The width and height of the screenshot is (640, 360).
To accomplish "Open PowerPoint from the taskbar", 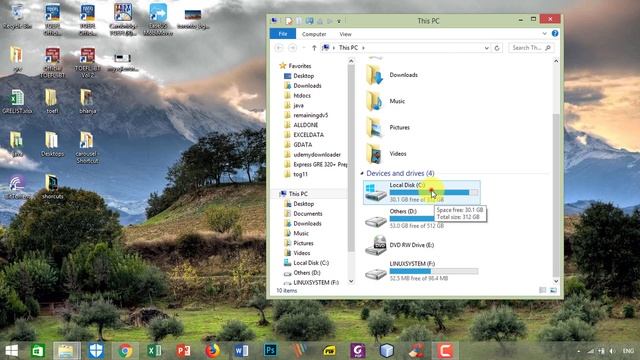I will [183, 351].
